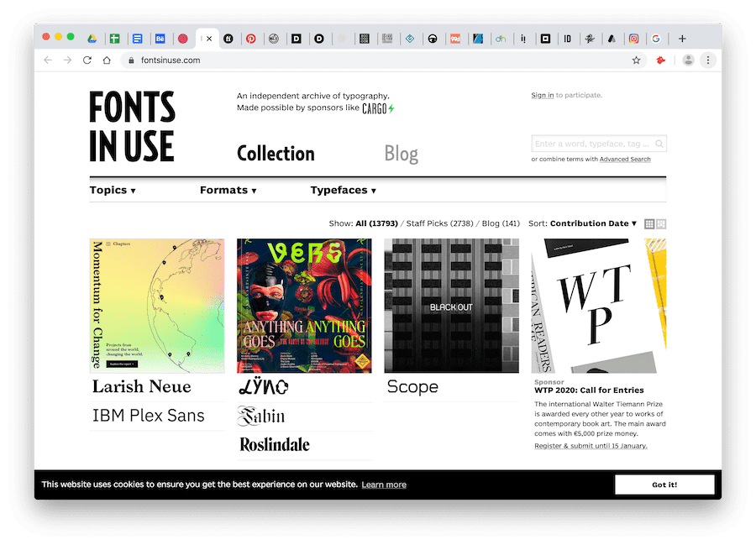Switch to large grid view

tap(662, 224)
